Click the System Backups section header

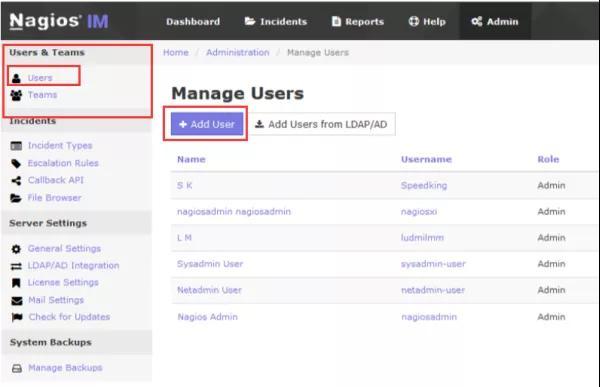pos(51,342)
